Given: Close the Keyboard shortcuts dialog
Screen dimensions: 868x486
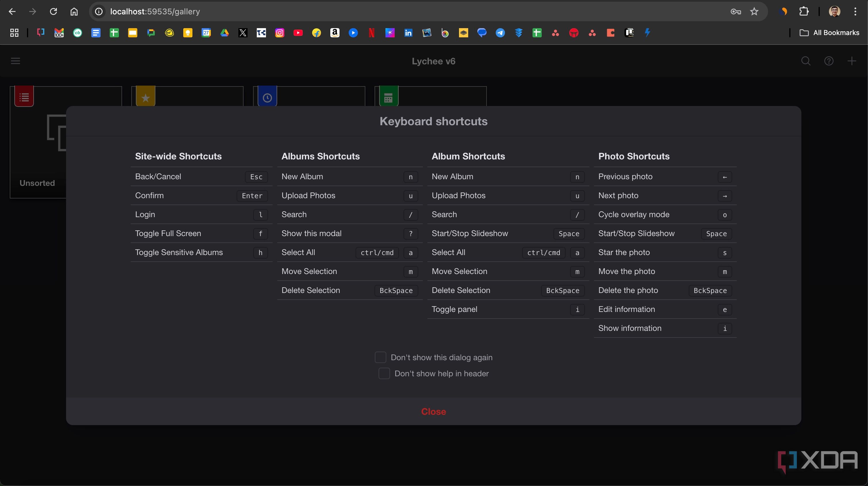Looking at the screenshot, I should tap(433, 412).
